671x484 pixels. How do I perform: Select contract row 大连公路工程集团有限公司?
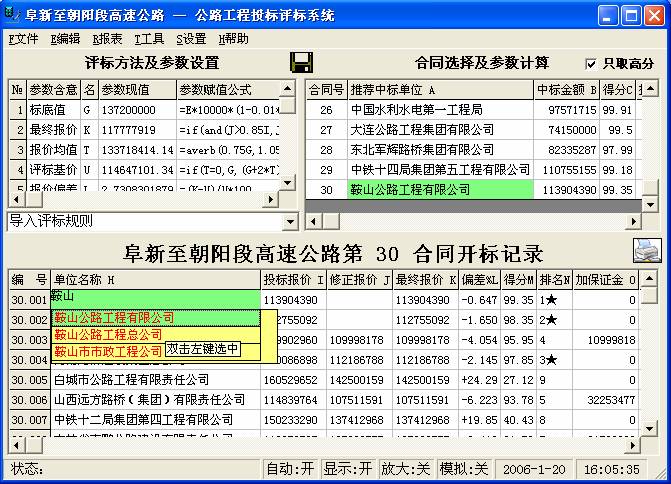(x=474, y=130)
